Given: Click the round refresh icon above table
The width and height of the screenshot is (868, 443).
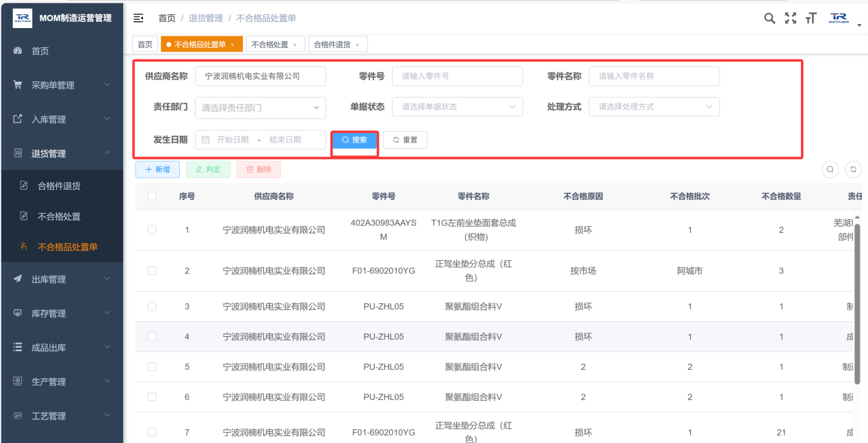Looking at the screenshot, I should [x=853, y=169].
